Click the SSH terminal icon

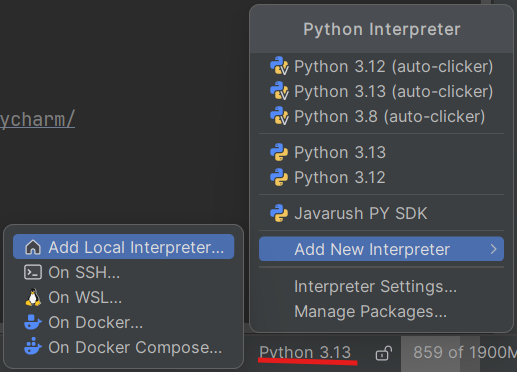coord(33,272)
